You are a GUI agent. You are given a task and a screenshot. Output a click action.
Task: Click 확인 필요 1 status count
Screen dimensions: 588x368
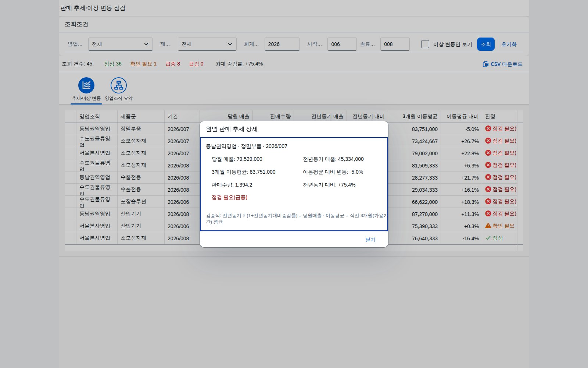[143, 64]
